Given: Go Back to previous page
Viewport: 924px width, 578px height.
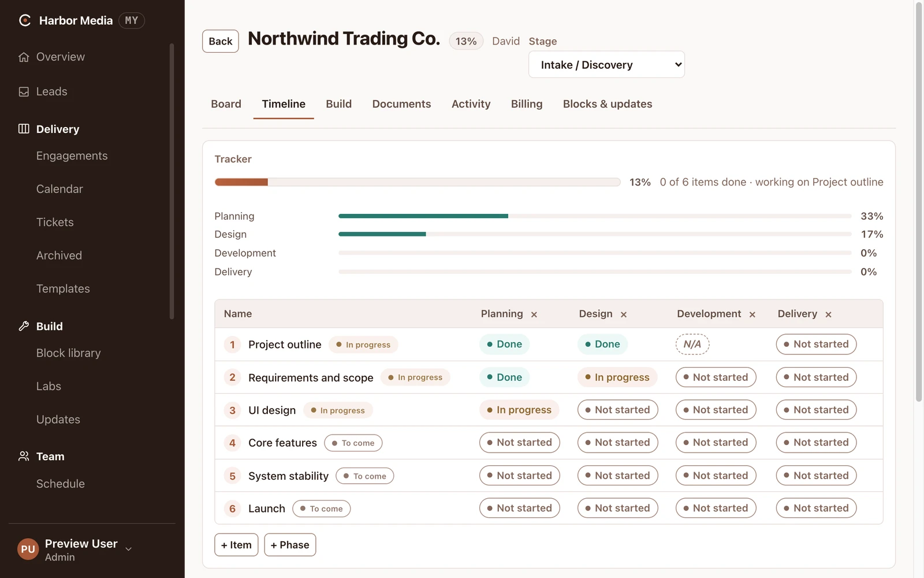Looking at the screenshot, I should pyautogui.click(x=221, y=41).
